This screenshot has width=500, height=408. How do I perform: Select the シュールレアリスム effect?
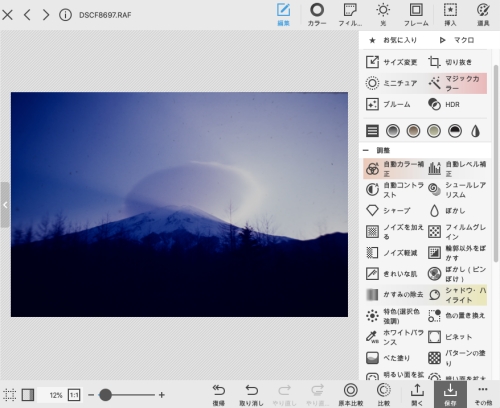tap(457, 190)
